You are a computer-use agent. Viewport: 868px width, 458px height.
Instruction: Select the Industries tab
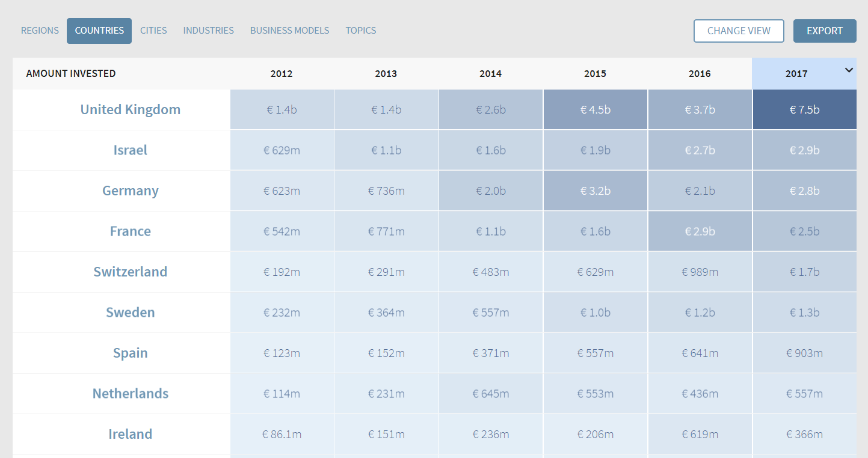[208, 31]
